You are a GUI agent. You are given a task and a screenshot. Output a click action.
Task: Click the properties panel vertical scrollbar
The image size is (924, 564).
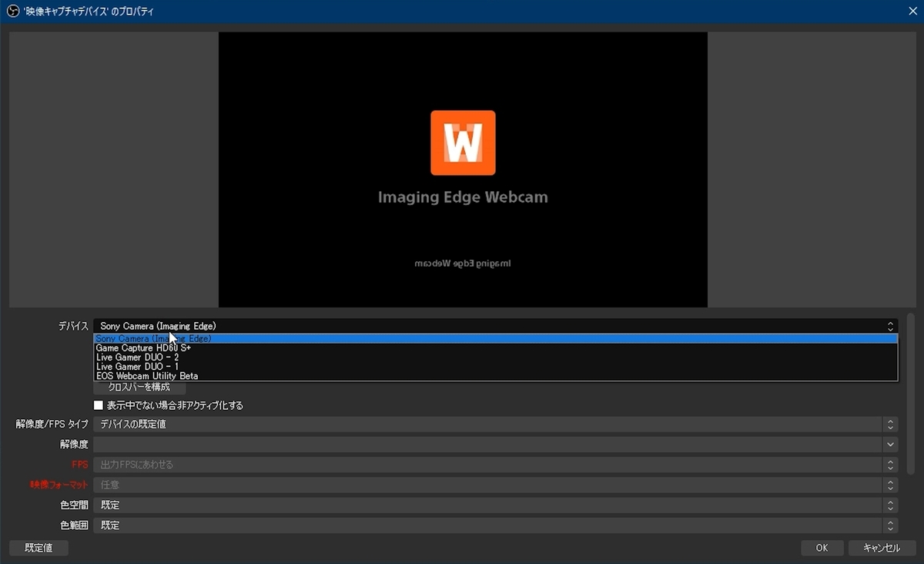point(911,393)
